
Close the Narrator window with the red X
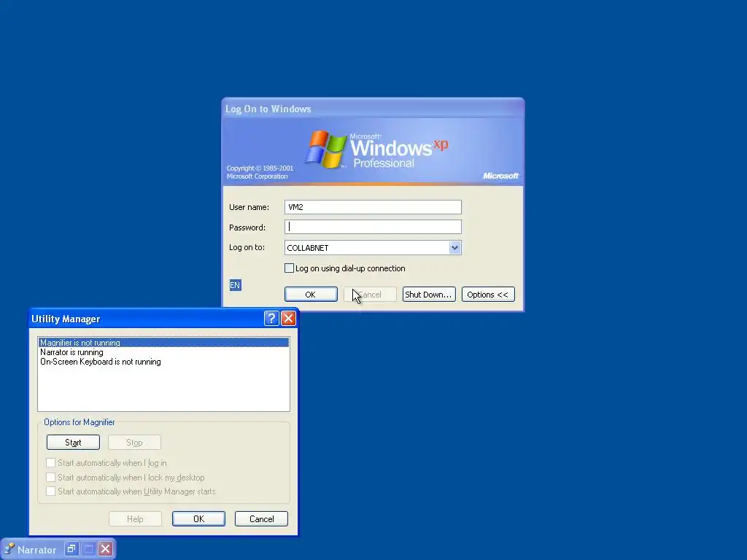click(105, 549)
